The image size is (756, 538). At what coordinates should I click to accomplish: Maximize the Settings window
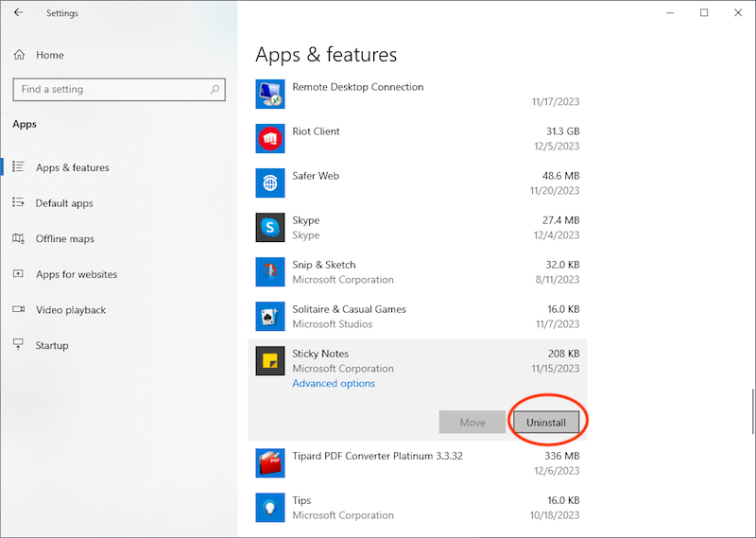tap(704, 12)
